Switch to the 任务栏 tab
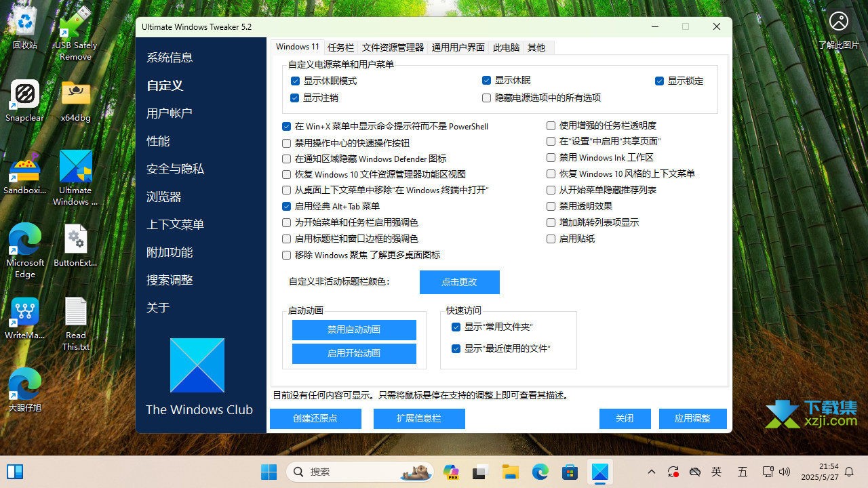This screenshot has height=488, width=868. coord(340,47)
